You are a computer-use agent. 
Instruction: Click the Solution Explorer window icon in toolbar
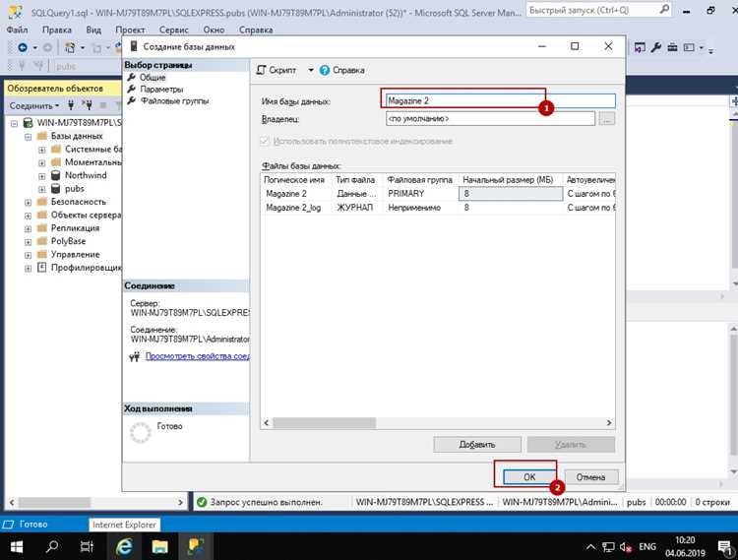tap(640, 47)
